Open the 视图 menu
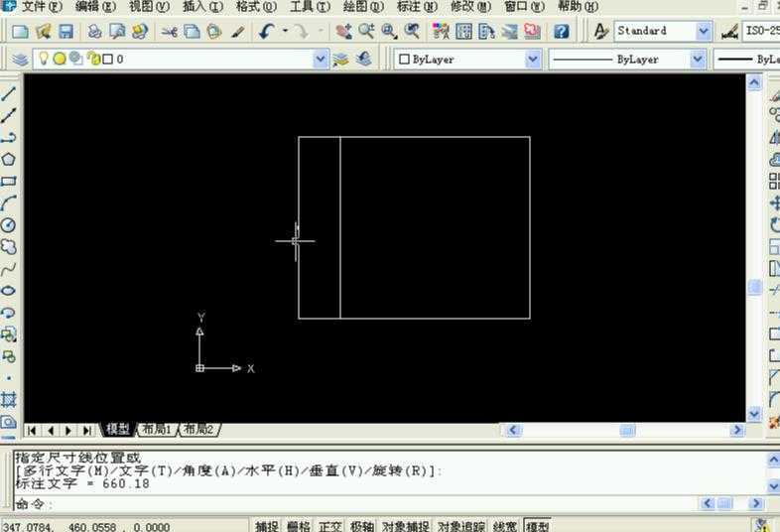The image size is (780, 532). tap(149, 7)
